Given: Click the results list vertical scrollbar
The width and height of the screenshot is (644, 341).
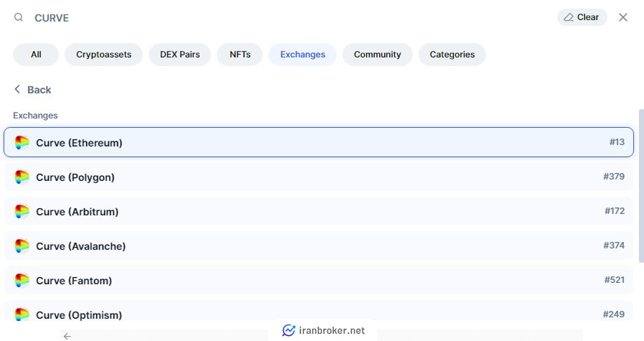Looking at the screenshot, I should coord(641,186).
